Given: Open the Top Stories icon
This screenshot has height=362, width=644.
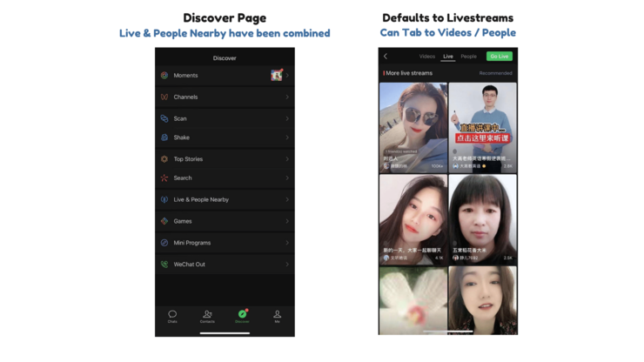Looking at the screenshot, I should coord(164,159).
